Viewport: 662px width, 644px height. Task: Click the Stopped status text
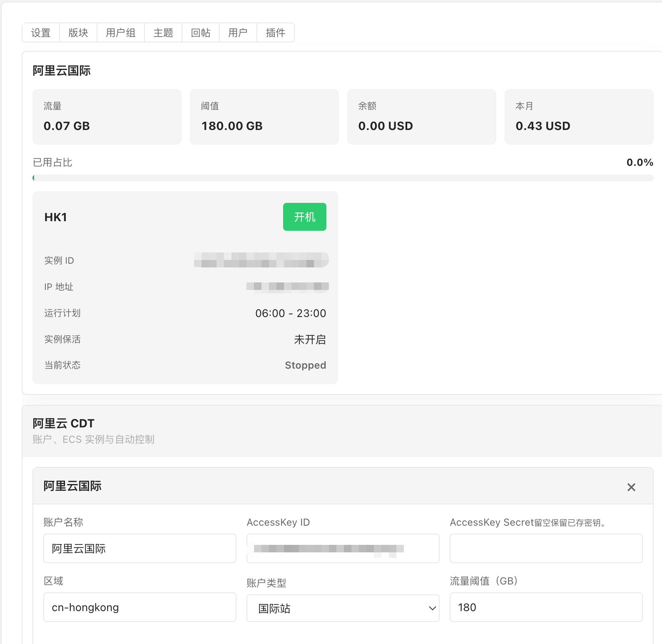306,365
